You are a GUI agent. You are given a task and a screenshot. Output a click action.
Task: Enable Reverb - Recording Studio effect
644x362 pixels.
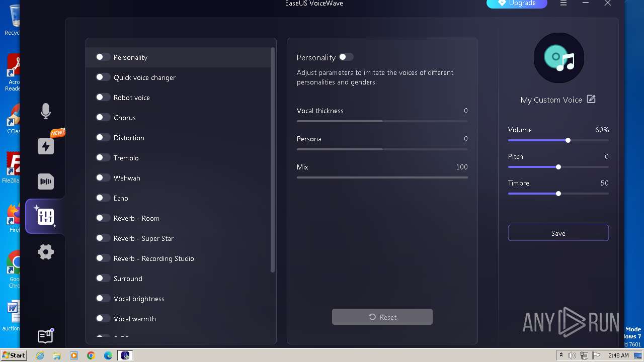pos(103,258)
